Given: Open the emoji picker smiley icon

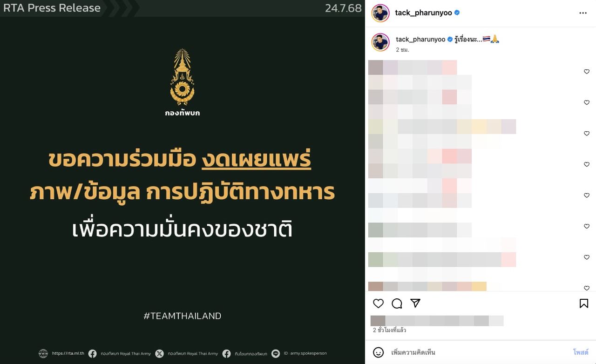Looking at the screenshot, I should (379, 352).
